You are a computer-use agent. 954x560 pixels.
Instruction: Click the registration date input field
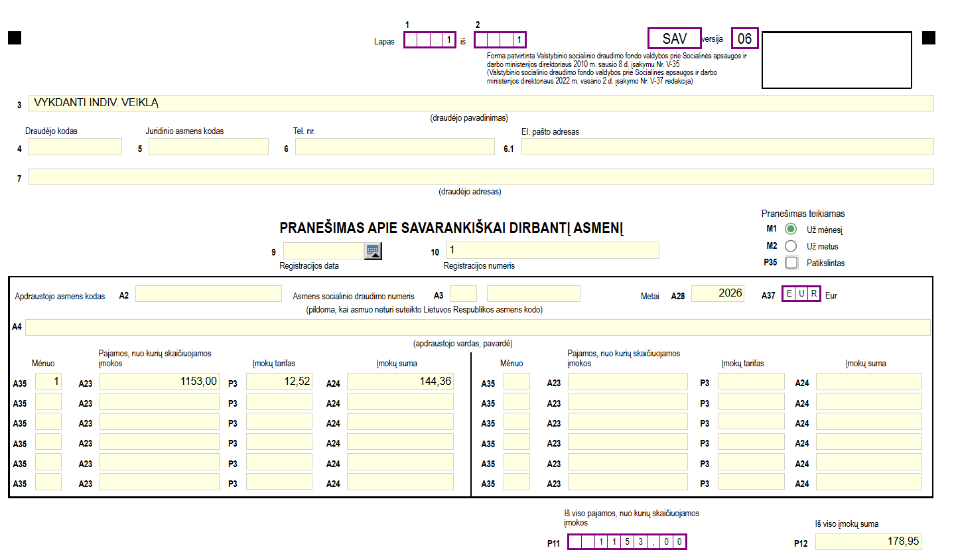[324, 251]
